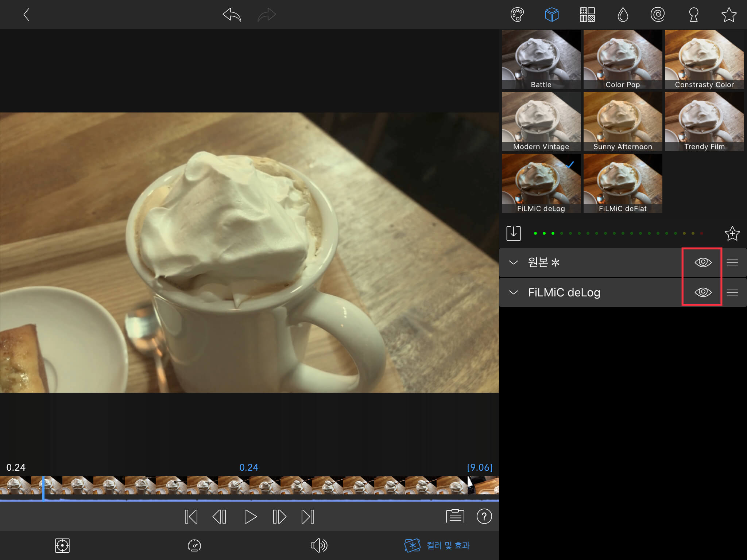Open the water drop blur effects
The width and height of the screenshot is (747, 560).
pos(623,15)
